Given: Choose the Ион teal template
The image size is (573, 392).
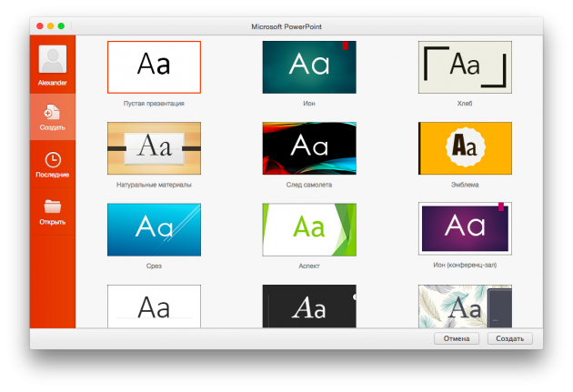Looking at the screenshot, I should click(309, 67).
